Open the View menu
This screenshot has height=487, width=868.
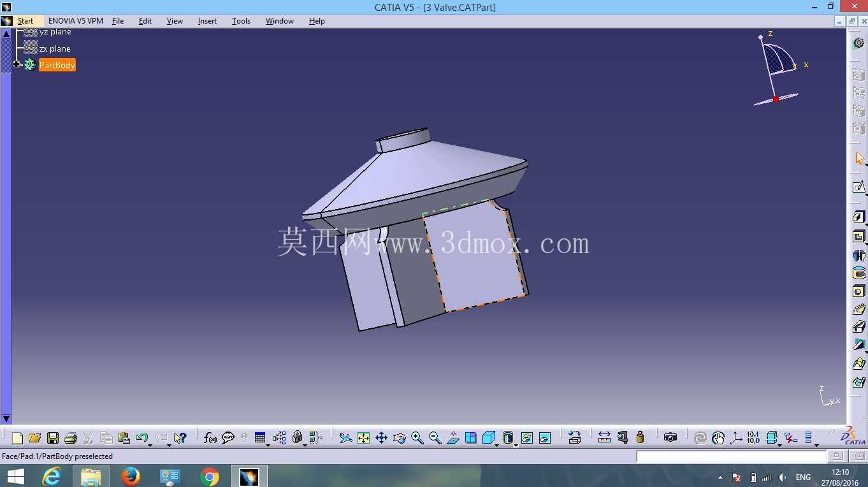[175, 21]
